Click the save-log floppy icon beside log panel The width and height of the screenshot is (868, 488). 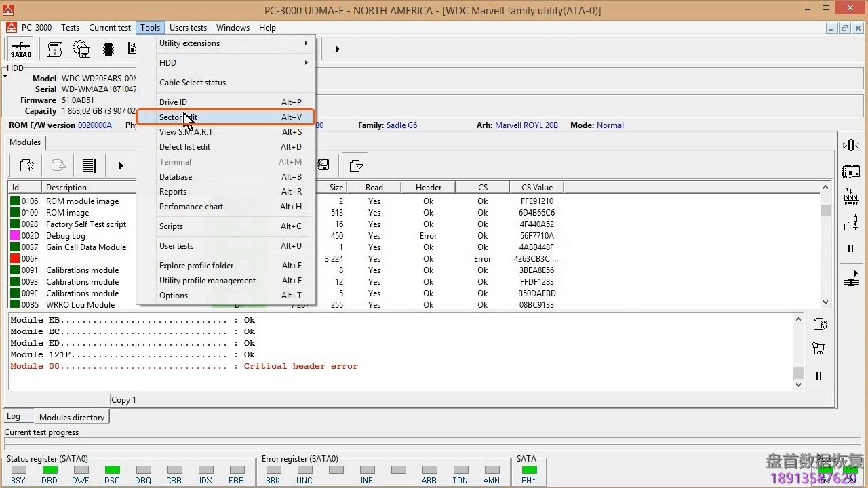(x=819, y=349)
